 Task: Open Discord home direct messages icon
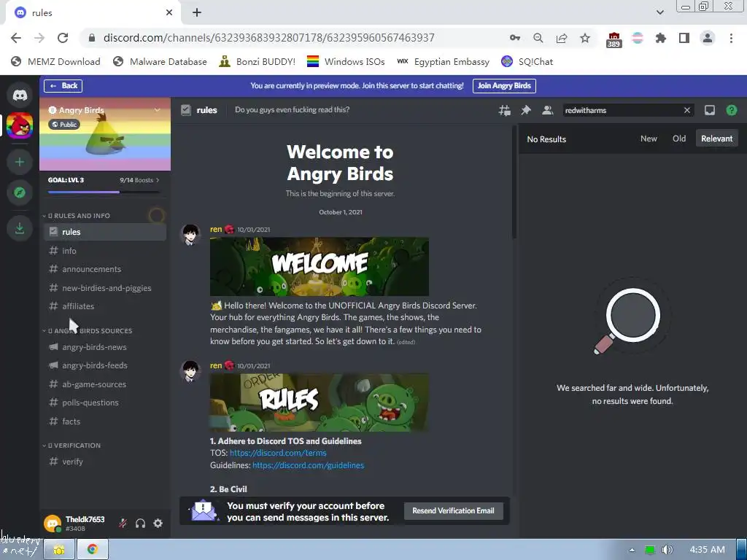(x=20, y=96)
